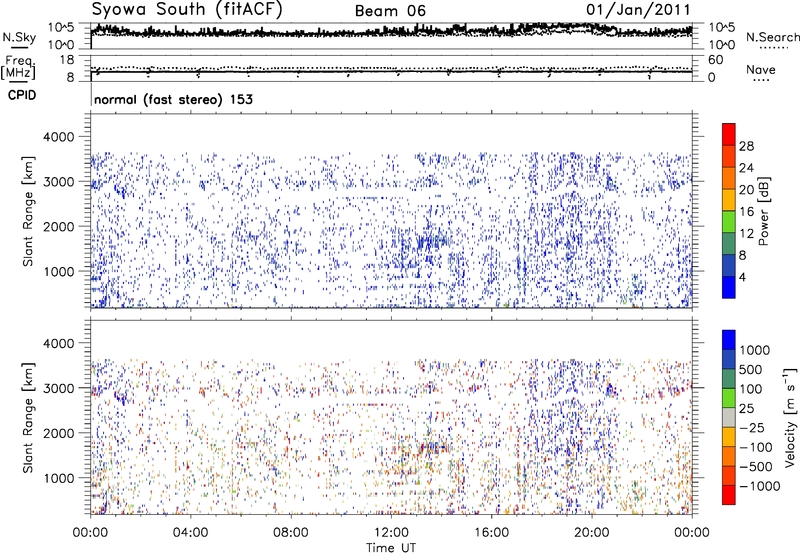Click the "1000" range tick of the velocity panel
Screen dimensions: 800x554
click(x=58, y=478)
